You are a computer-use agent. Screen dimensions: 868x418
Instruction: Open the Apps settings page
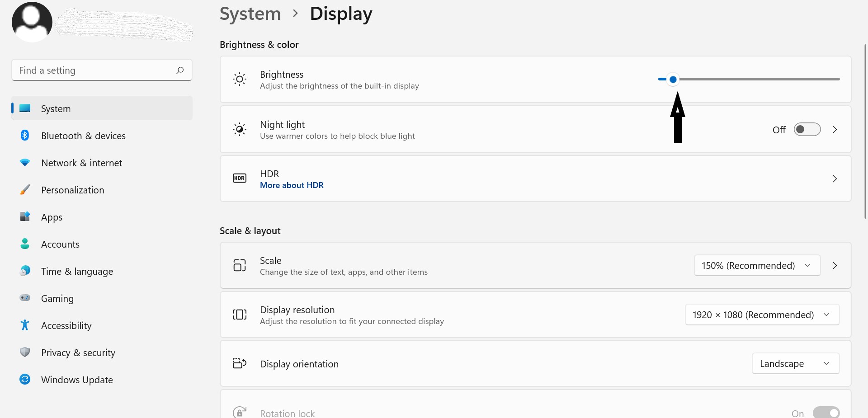[x=52, y=217]
